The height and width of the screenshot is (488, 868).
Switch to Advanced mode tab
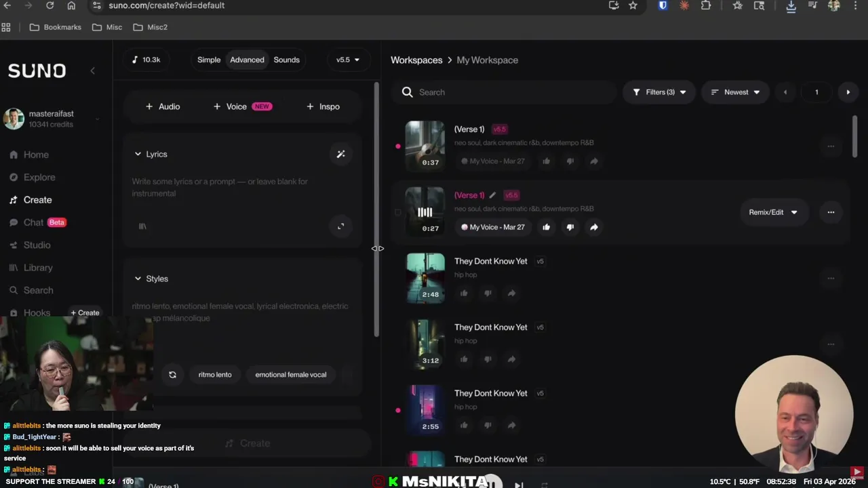pyautogui.click(x=247, y=60)
